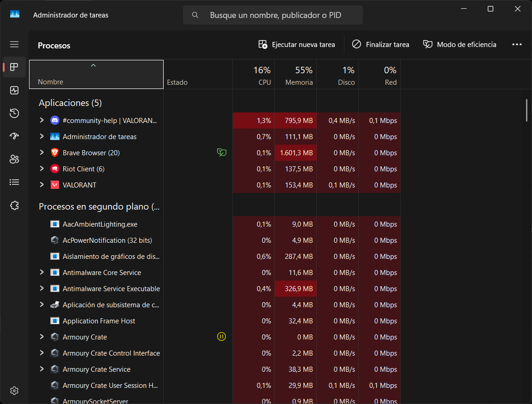Screen dimensions: 532x404
Task: Expand the Antimalware Service Executable row
Action: point(42,288)
